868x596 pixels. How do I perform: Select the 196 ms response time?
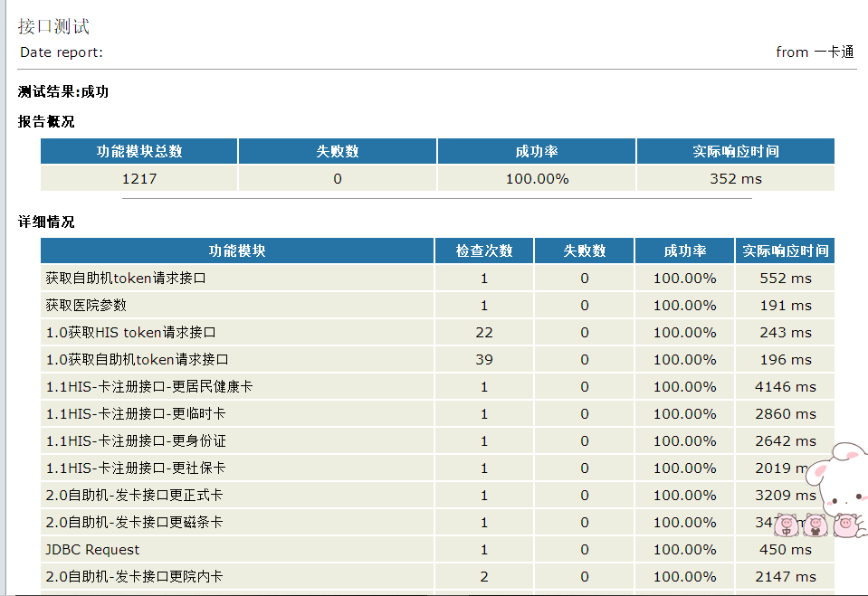click(785, 359)
